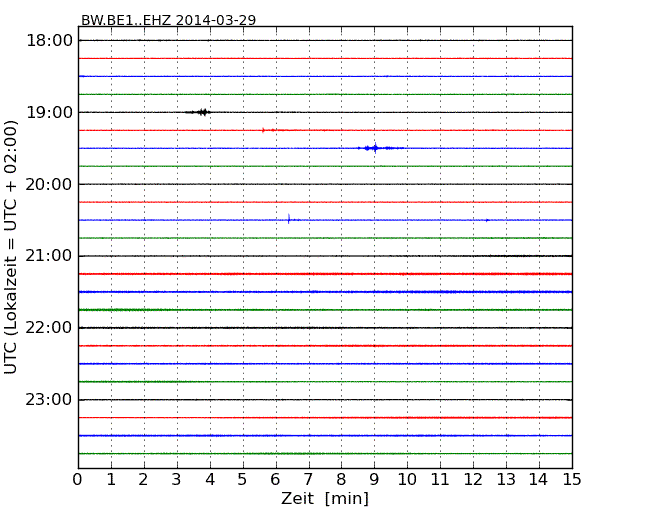650x520 pixels.
Task: Click the "Zeit [min]" x-axis label
Action: [x=325, y=498]
